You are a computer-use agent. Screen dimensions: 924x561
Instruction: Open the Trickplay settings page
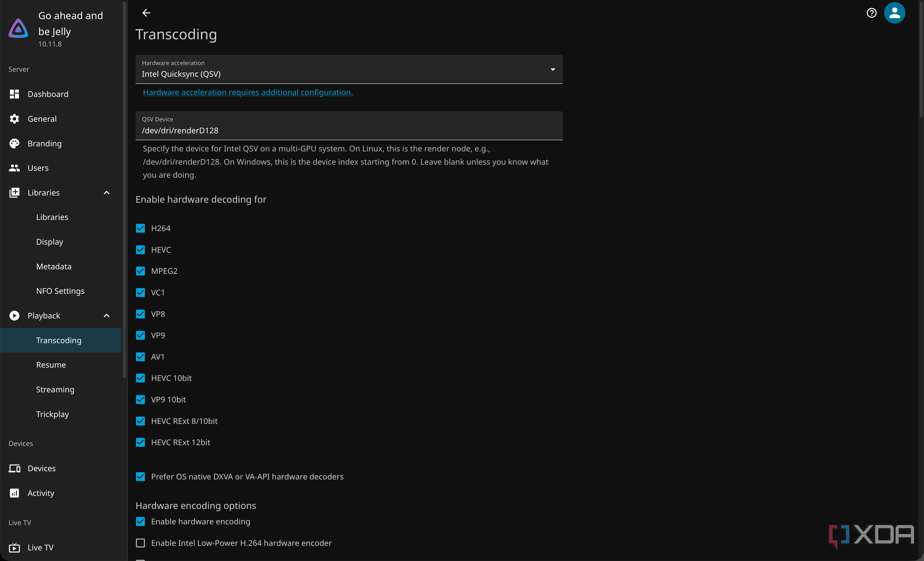pos(61,414)
